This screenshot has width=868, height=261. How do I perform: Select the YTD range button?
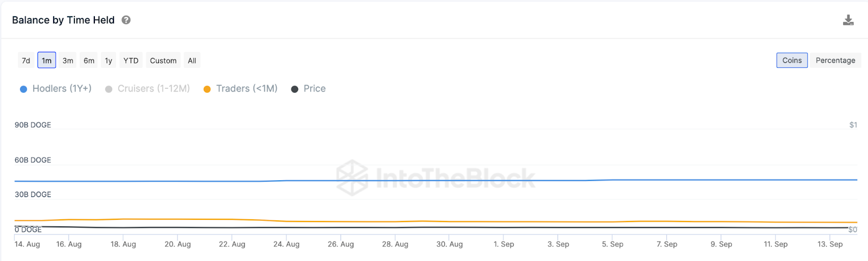[131, 61]
